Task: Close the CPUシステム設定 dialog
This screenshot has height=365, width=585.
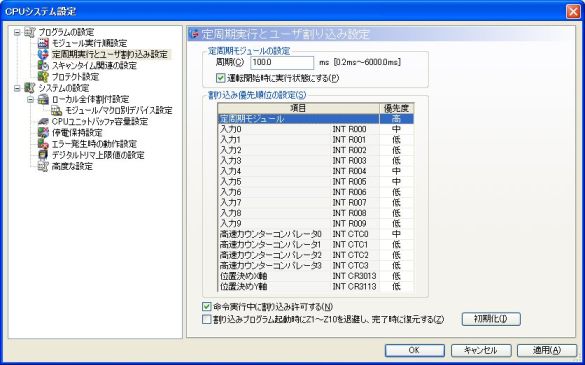Action: (573, 12)
